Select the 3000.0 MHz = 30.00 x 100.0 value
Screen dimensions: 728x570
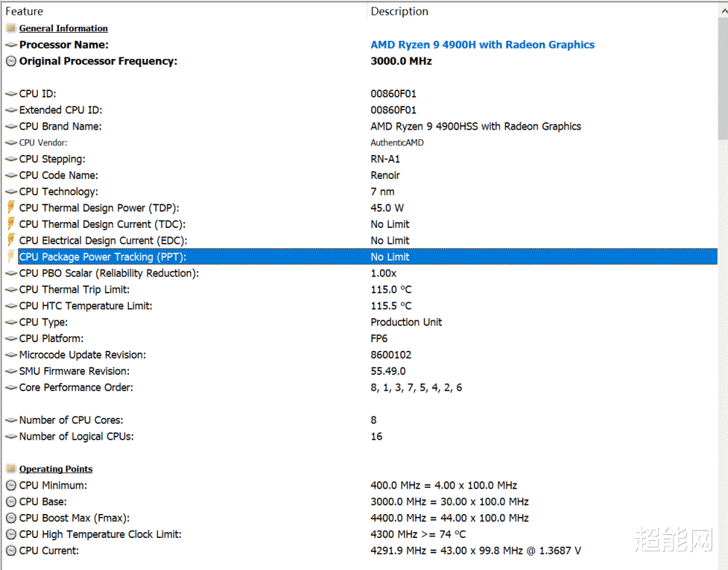pyautogui.click(x=449, y=502)
